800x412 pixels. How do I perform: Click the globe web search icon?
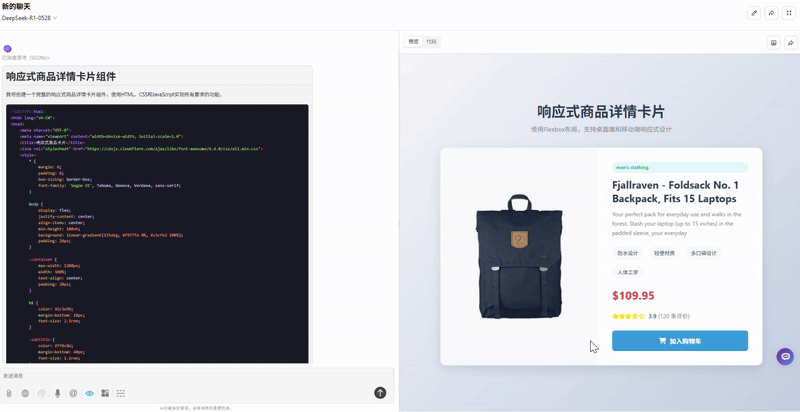pyautogui.click(x=25, y=393)
